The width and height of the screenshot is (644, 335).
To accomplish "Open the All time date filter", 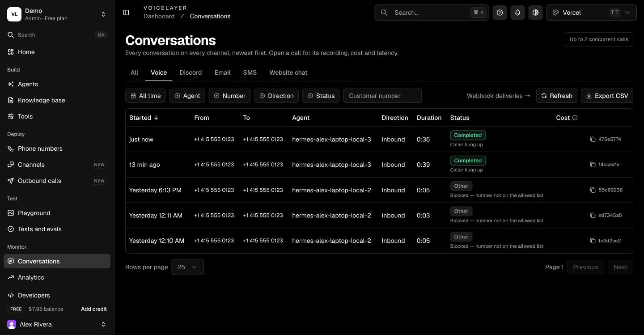I will pyautogui.click(x=145, y=96).
